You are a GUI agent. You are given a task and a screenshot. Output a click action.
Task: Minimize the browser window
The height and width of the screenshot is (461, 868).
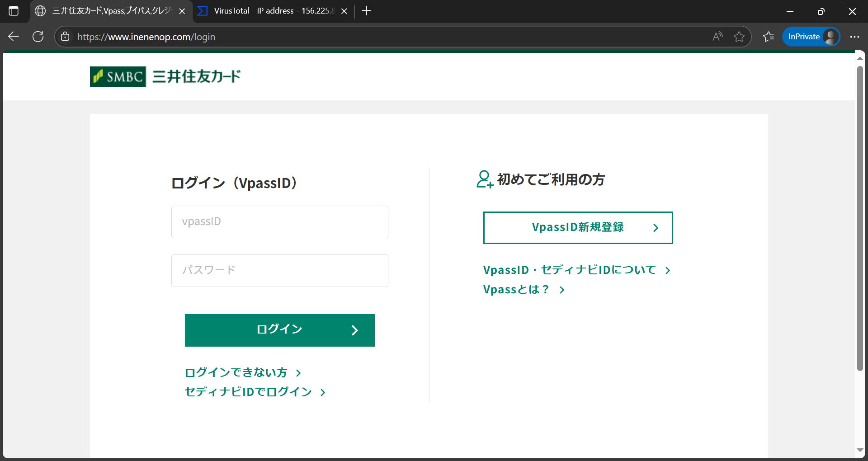[790, 11]
